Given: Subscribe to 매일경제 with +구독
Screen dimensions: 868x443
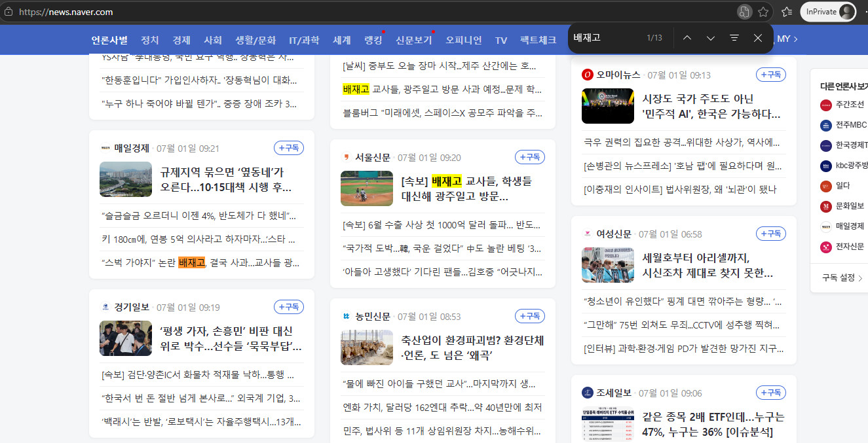Looking at the screenshot, I should pyautogui.click(x=289, y=148).
